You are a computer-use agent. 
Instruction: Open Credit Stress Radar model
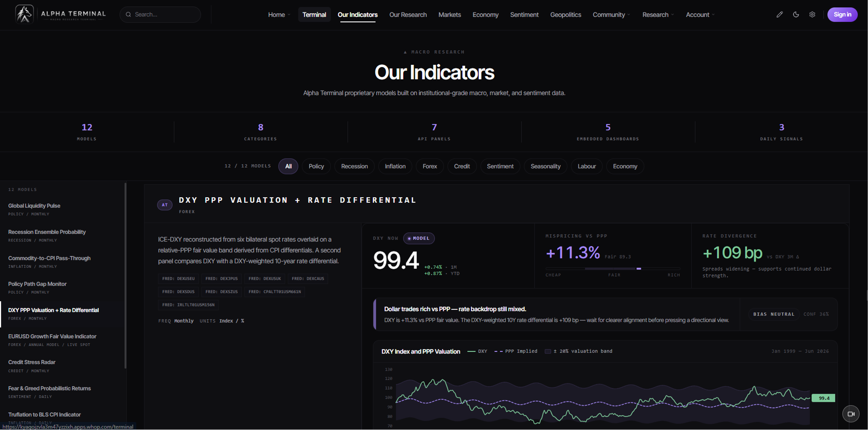coord(62,366)
